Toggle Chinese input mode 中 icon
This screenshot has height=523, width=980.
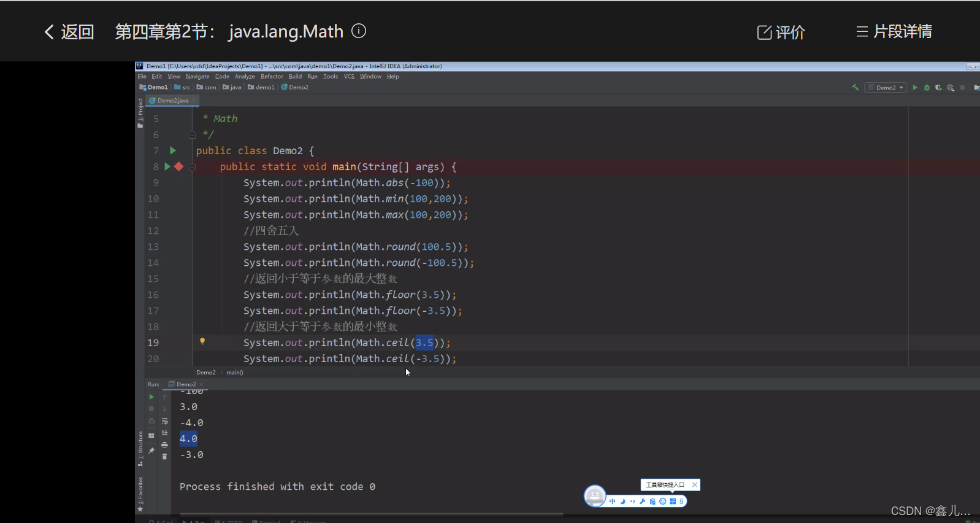[x=612, y=502]
